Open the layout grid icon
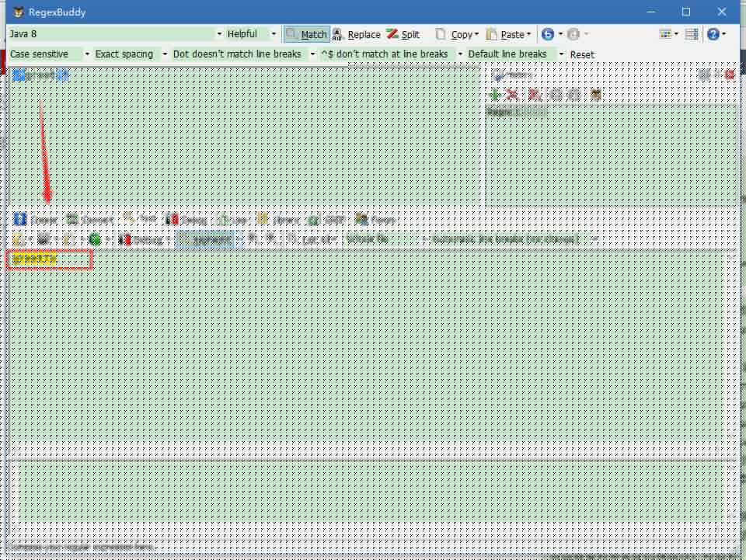 pyautogui.click(x=665, y=34)
